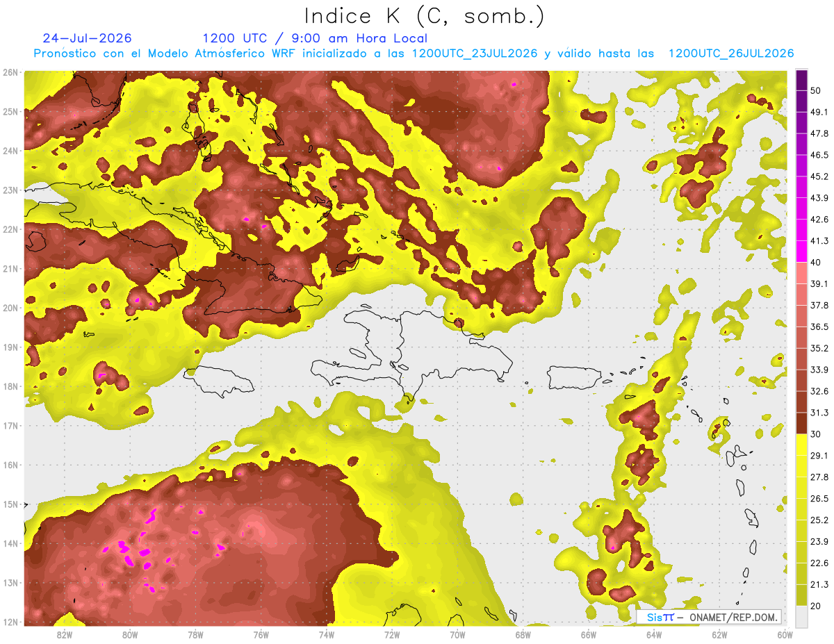
Task: Click the colorbar value '43.9'
Action: [x=819, y=198]
